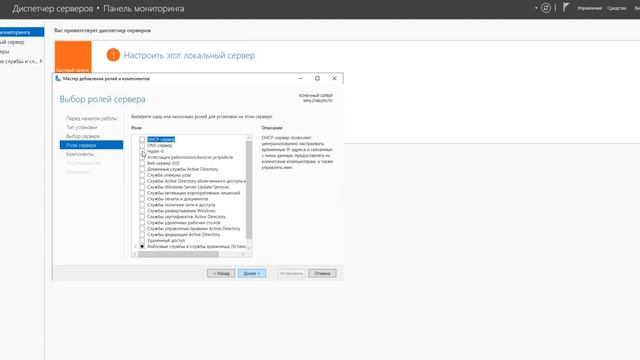The height and width of the screenshot is (360, 640).
Task: Click the Отмена button
Action: tap(322, 273)
